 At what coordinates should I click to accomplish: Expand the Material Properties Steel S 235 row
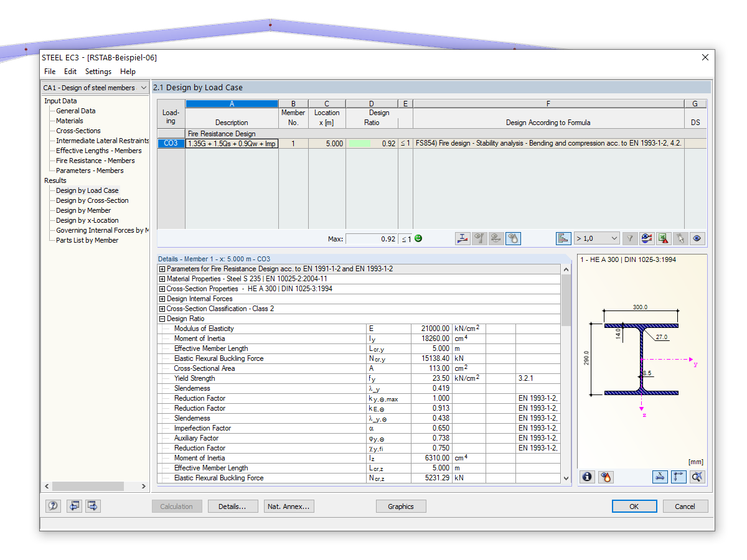162,279
